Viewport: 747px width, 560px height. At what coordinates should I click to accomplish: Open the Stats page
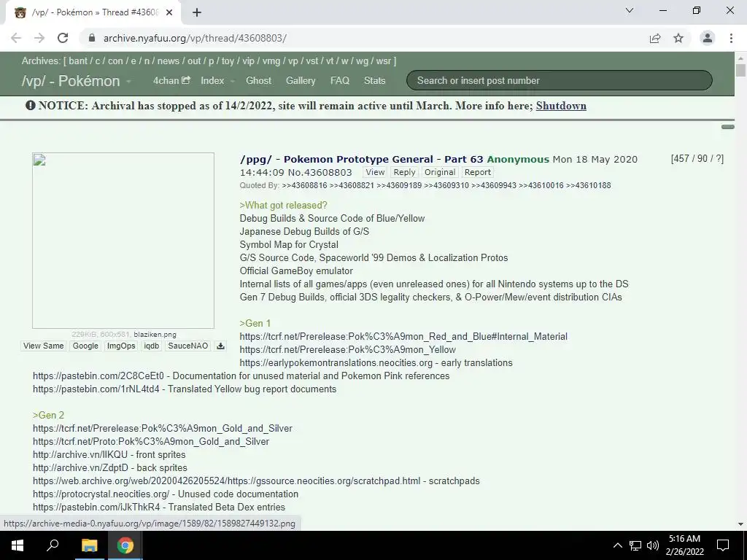[374, 80]
